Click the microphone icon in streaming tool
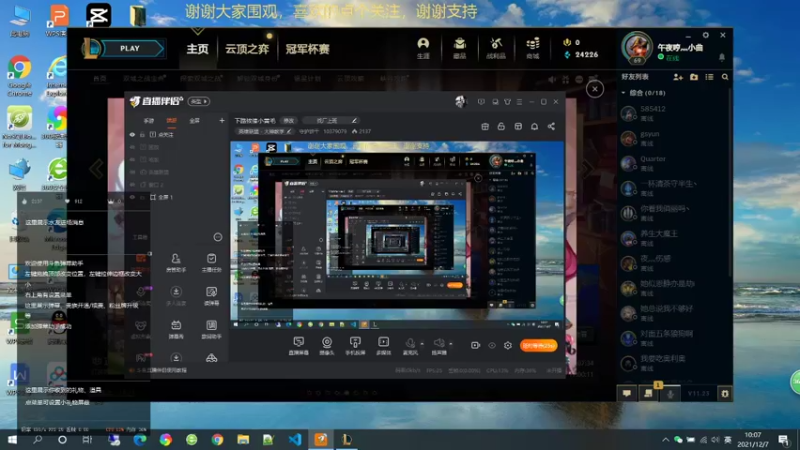This screenshot has width=800, height=450. (410, 345)
